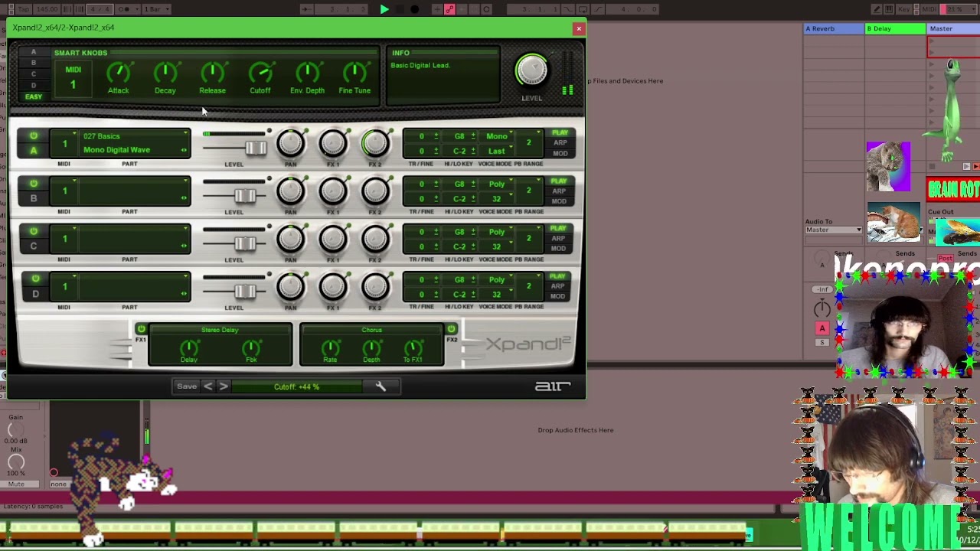
Task: Open Part A preset dropdown 027 Basics
Action: (134, 136)
